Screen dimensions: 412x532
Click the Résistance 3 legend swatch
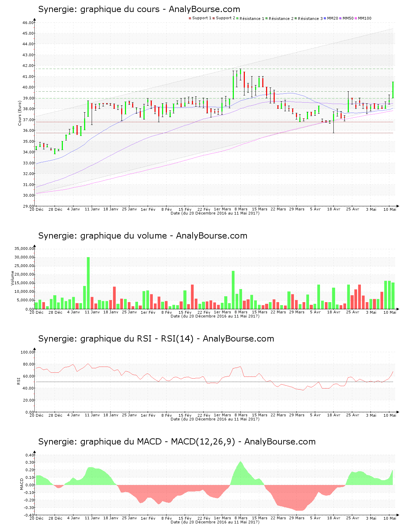point(296,18)
